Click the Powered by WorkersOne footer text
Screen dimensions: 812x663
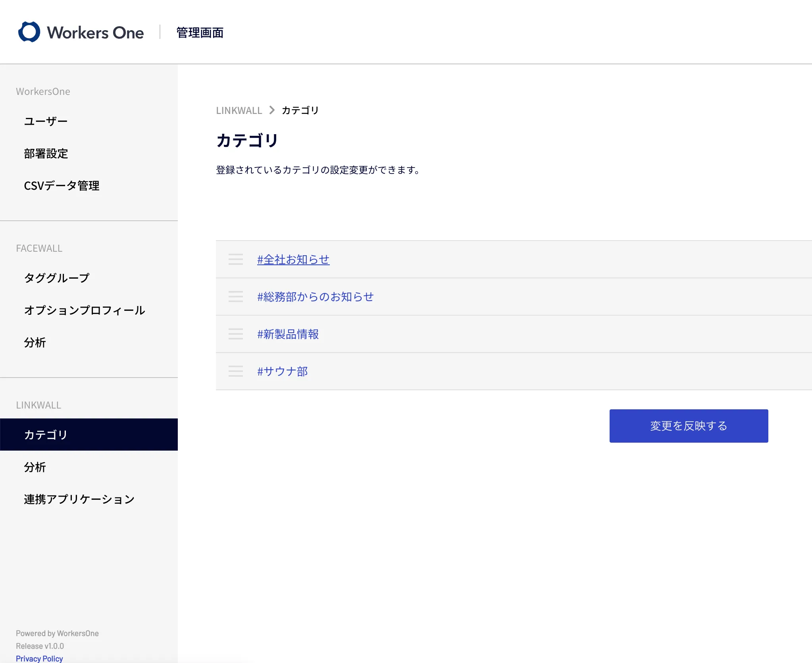tap(57, 633)
